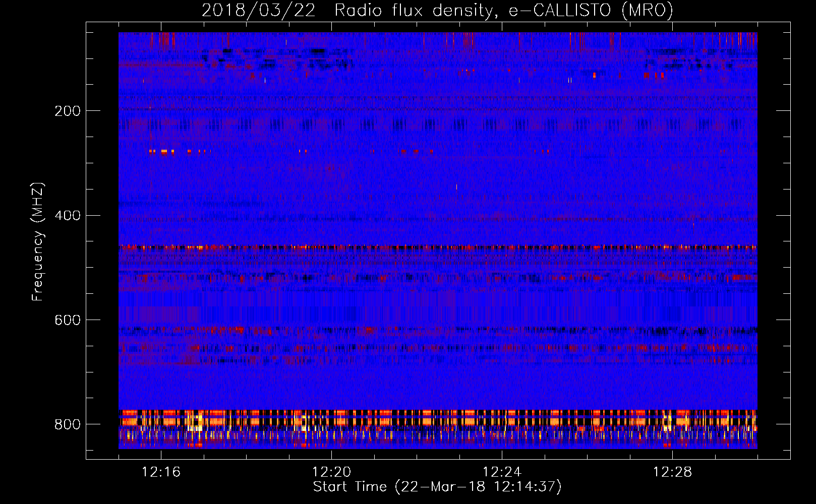Click the 12:20 time tick label
Screen dimensions: 816x504
pyautogui.click(x=332, y=472)
